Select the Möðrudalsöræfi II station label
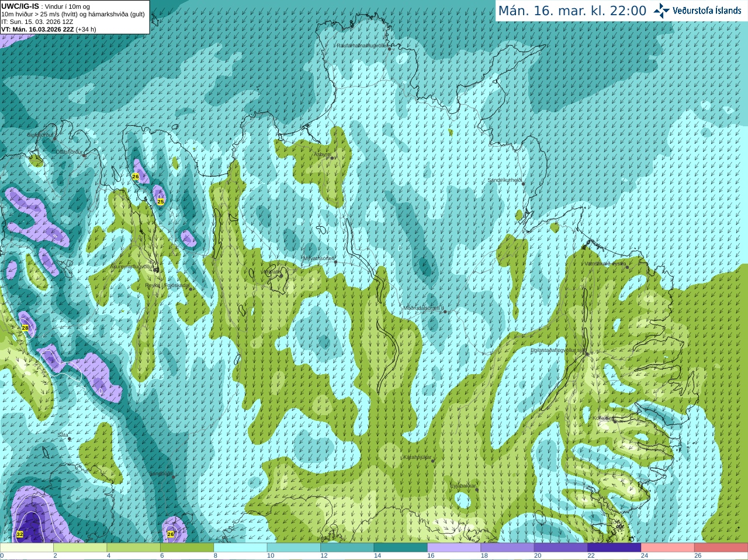Viewport: 748px width, 560px height. (x=424, y=308)
